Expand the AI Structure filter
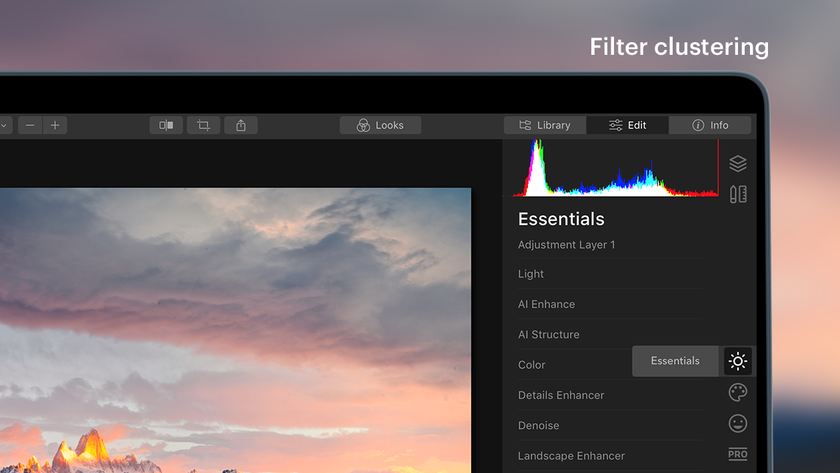 pos(610,334)
